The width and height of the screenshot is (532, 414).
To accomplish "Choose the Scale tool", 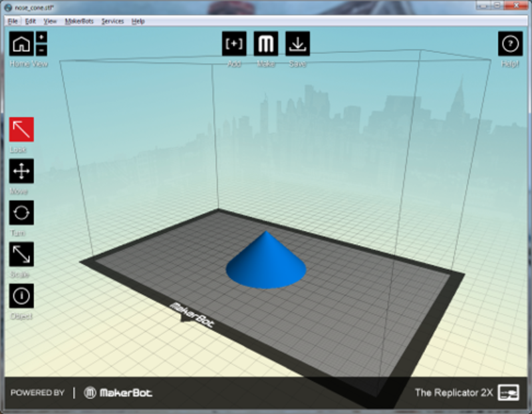I will (21, 254).
